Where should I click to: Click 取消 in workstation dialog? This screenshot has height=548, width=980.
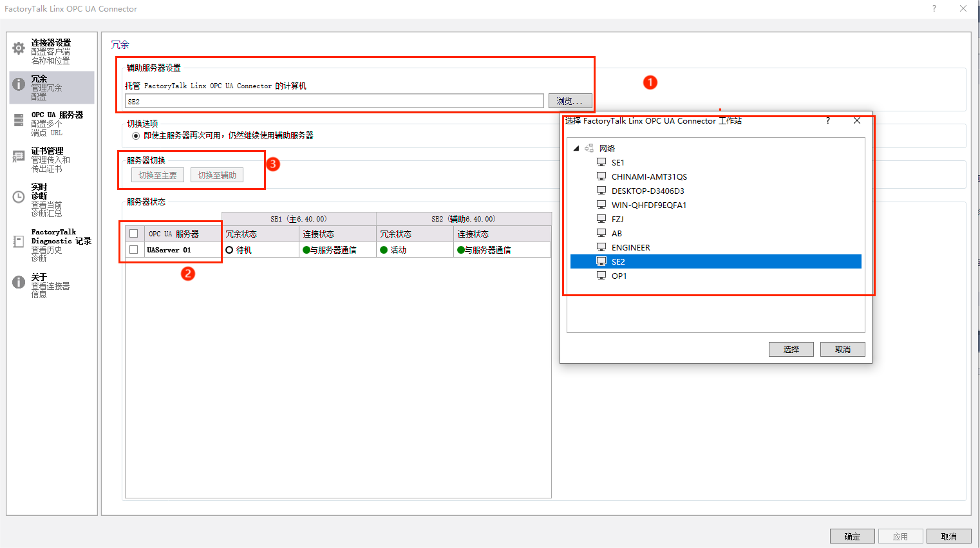(843, 349)
